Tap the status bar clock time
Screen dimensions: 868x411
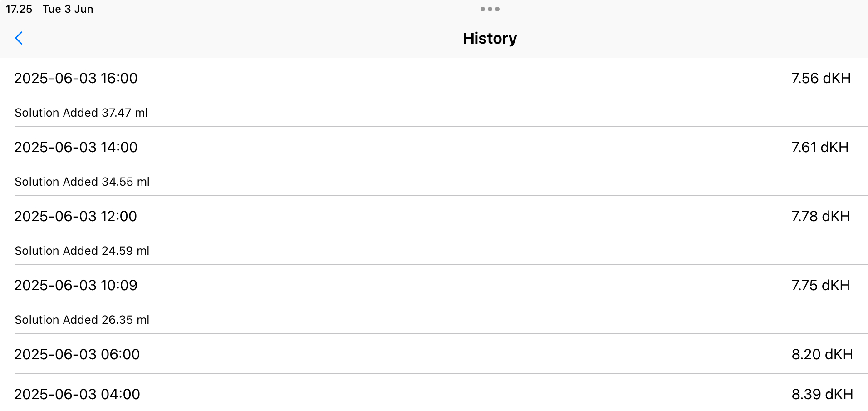tap(19, 9)
